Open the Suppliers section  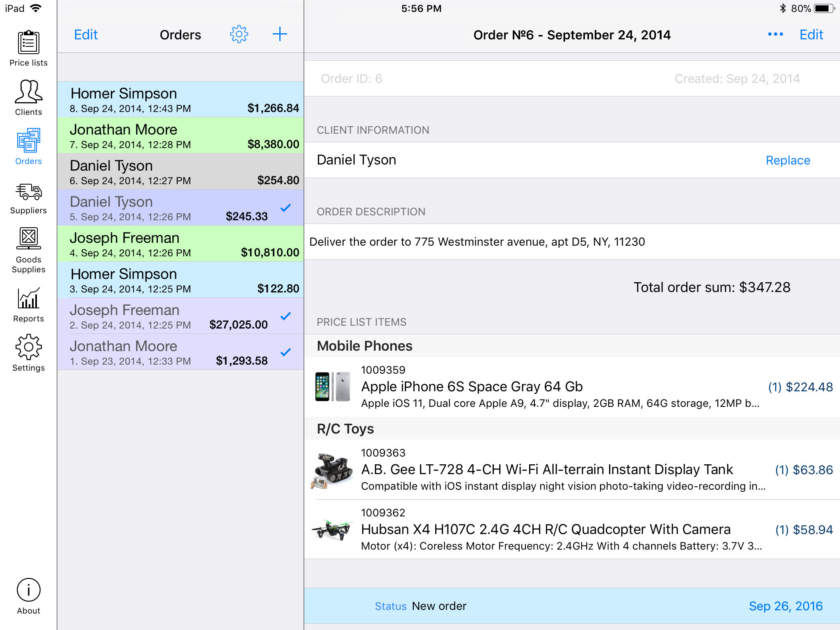[28, 199]
